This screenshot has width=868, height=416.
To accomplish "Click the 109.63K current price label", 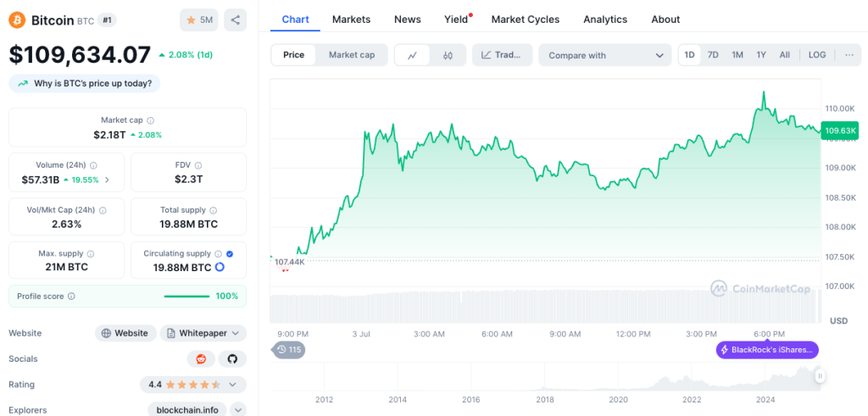I will click(840, 131).
